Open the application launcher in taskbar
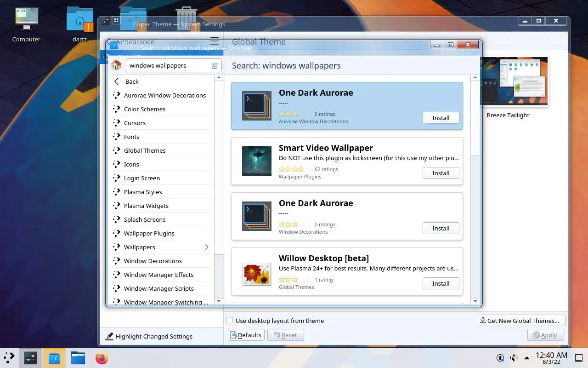Image resolution: width=588 pixels, height=368 pixels. [x=9, y=357]
